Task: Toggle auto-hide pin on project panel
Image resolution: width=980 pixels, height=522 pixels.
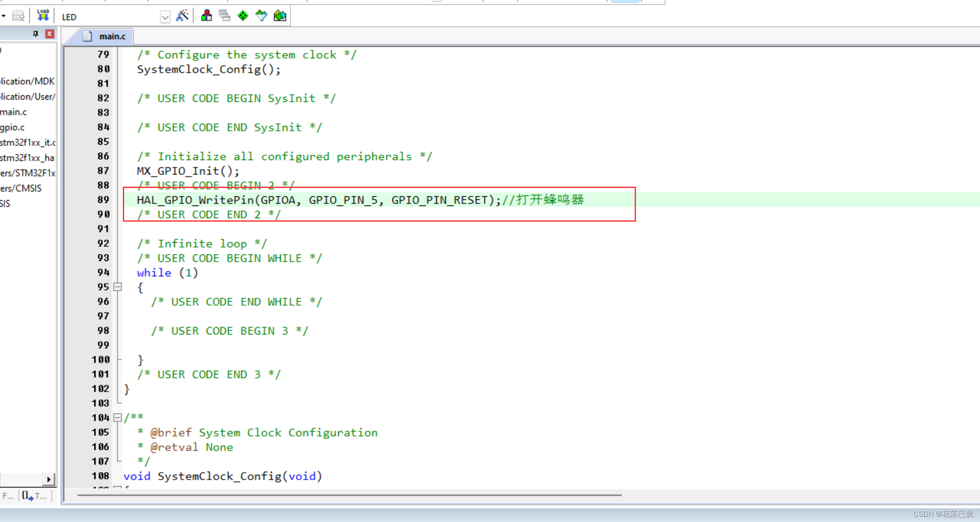Action: pyautogui.click(x=36, y=33)
